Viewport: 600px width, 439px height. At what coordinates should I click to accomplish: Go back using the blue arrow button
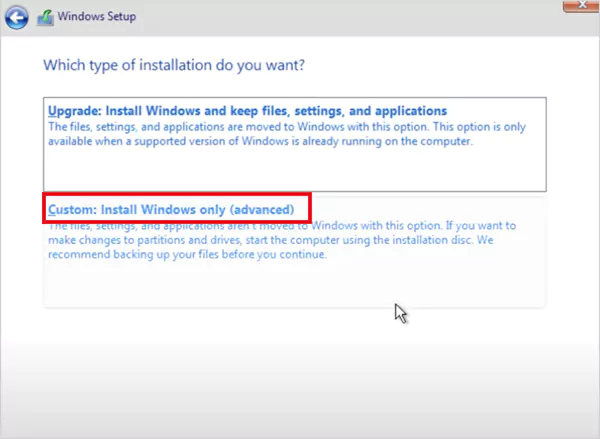[16, 17]
